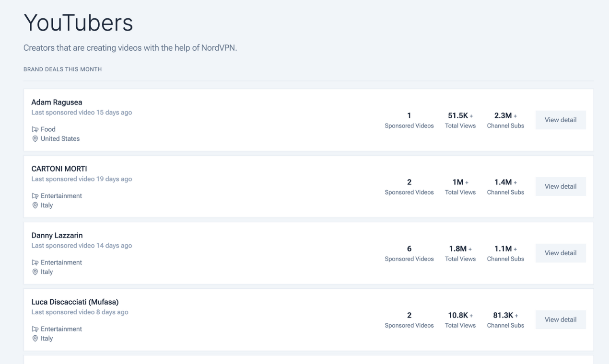Viewport: 609px width, 364px height.
Task: Click 'Last sponsored video 15 days ago'
Action: click(82, 113)
